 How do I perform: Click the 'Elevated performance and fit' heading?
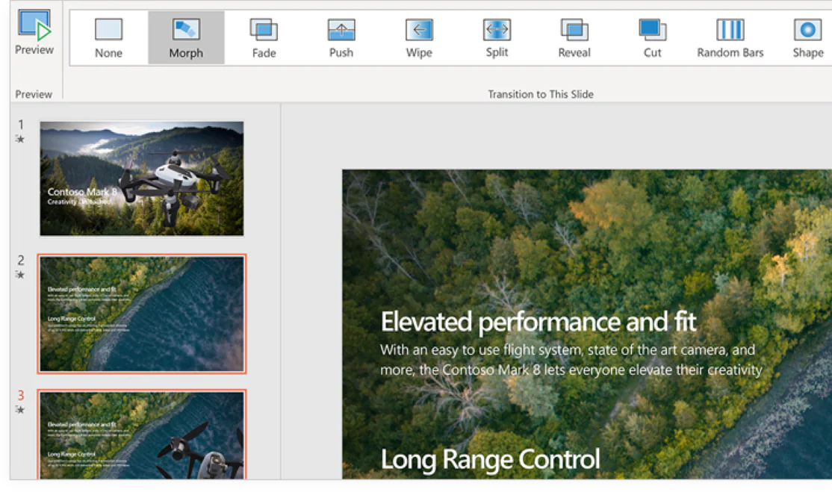(x=538, y=322)
